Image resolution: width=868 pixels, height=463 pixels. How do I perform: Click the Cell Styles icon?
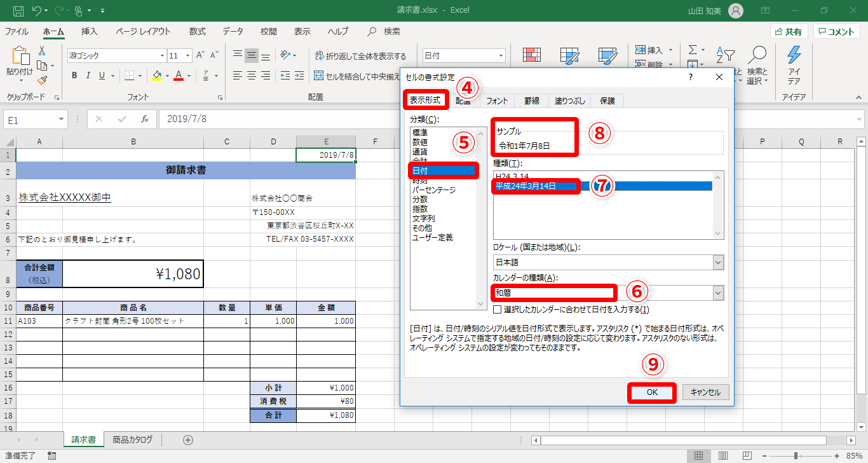[607, 57]
